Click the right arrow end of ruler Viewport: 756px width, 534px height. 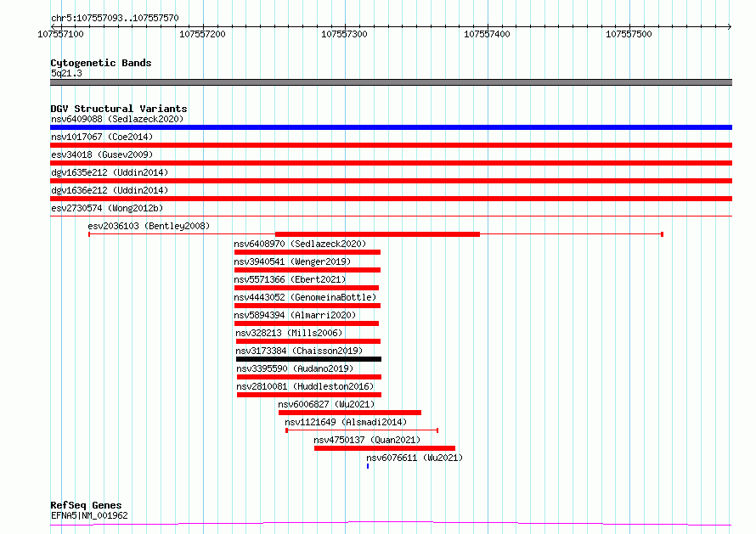click(x=730, y=26)
